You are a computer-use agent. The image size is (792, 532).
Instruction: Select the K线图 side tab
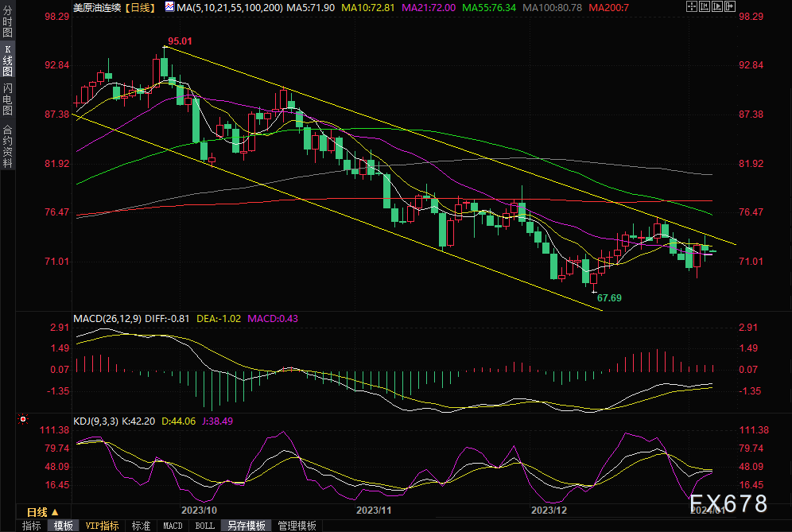7,60
